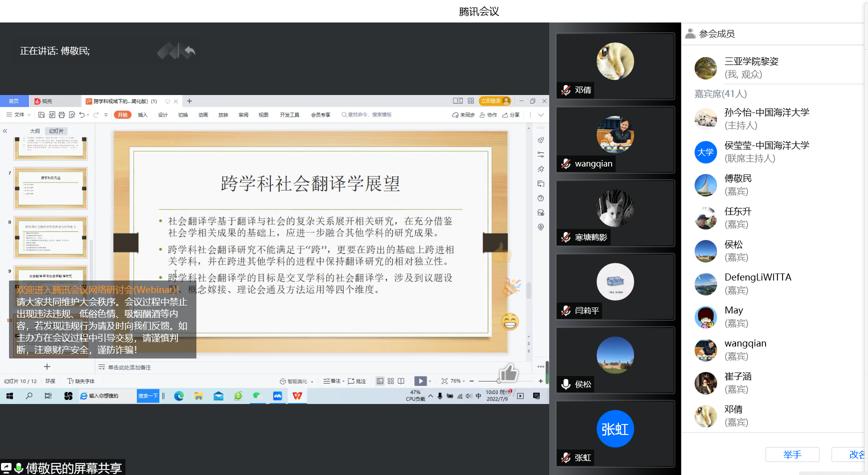Click the WPS icon on the taskbar
Screen dimensions: 868x475
[297, 396]
